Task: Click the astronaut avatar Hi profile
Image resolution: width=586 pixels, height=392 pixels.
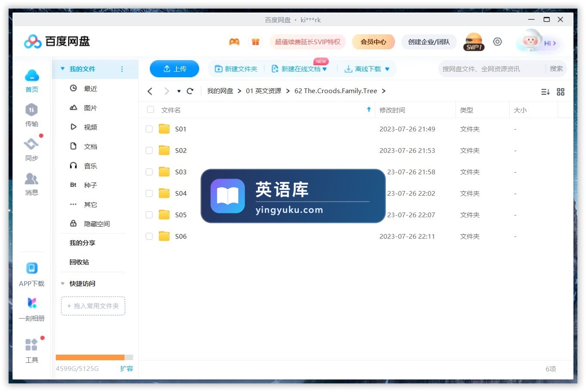Action: pos(538,42)
